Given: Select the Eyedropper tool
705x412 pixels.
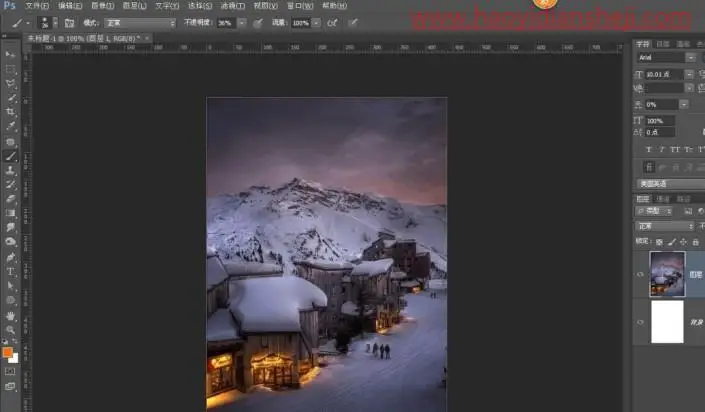Looking at the screenshot, I should [10, 127].
